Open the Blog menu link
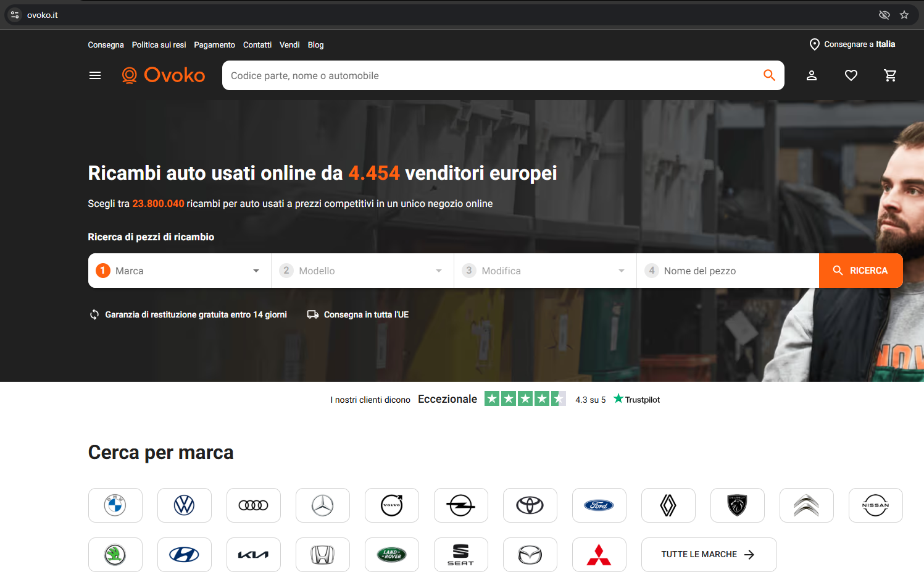 coord(315,45)
